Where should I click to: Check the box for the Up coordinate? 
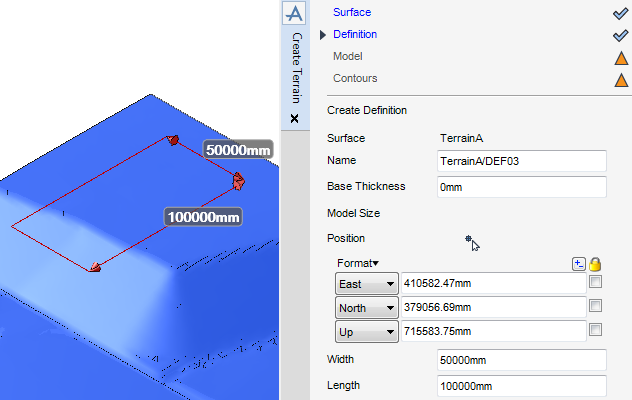[596, 330]
